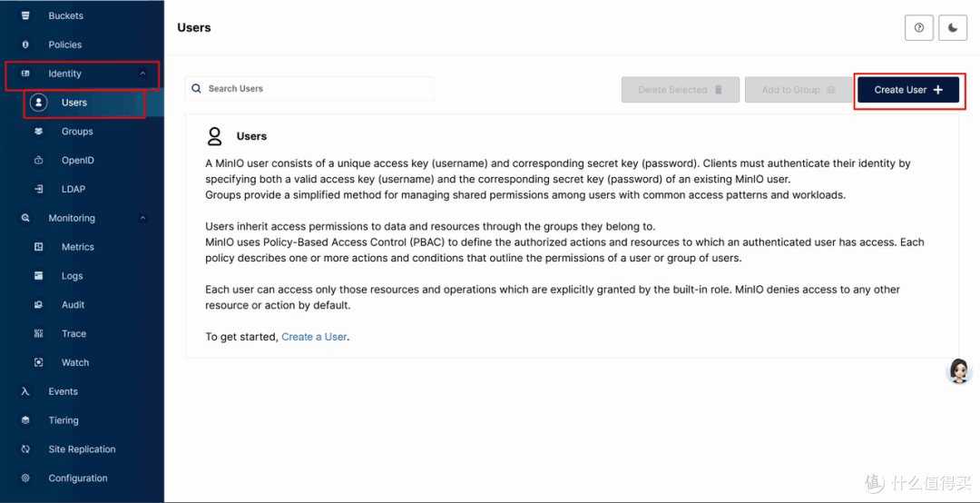
Task: Click the Groups icon in sidebar
Action: click(x=39, y=132)
